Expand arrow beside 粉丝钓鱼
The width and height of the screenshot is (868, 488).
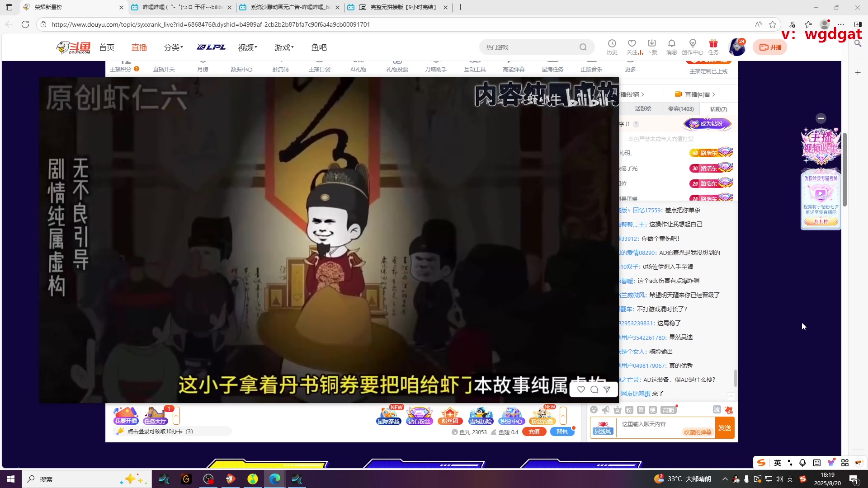(563, 415)
